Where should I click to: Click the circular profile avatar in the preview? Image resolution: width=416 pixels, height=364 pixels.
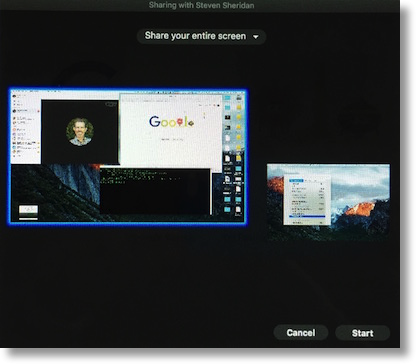pos(80,131)
